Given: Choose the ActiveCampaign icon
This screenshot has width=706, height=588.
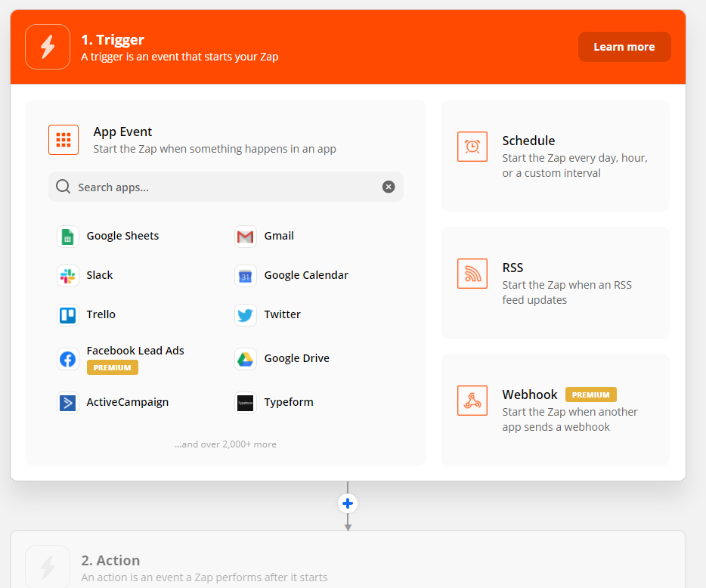Looking at the screenshot, I should tap(68, 403).
